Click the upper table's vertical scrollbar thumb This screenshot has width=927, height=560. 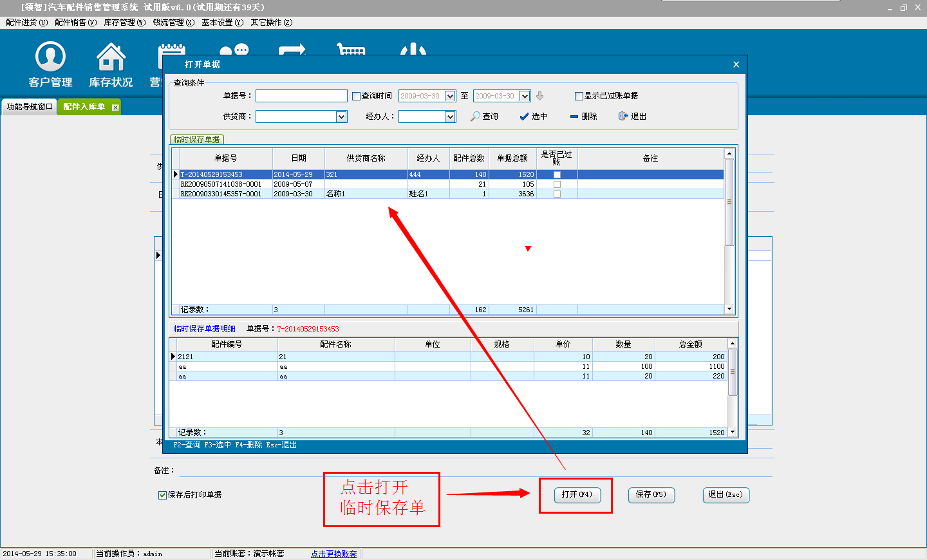[x=729, y=202]
